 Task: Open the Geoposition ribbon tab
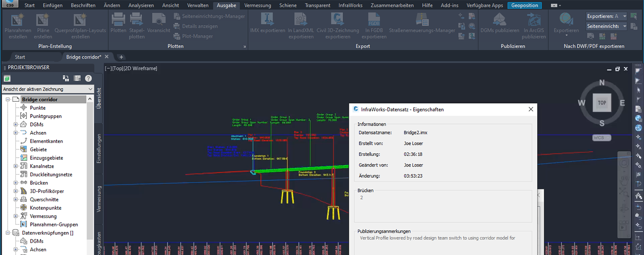[524, 5]
